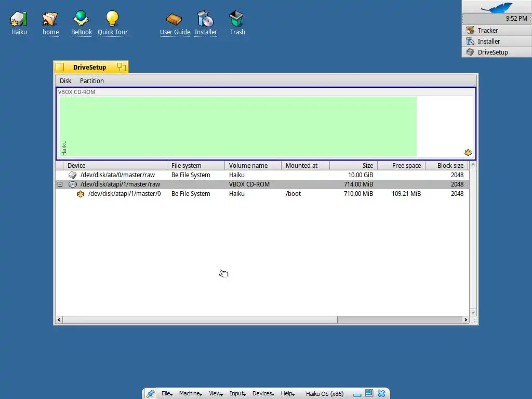Click the VBOX CD-ROM volume name cell

point(249,184)
